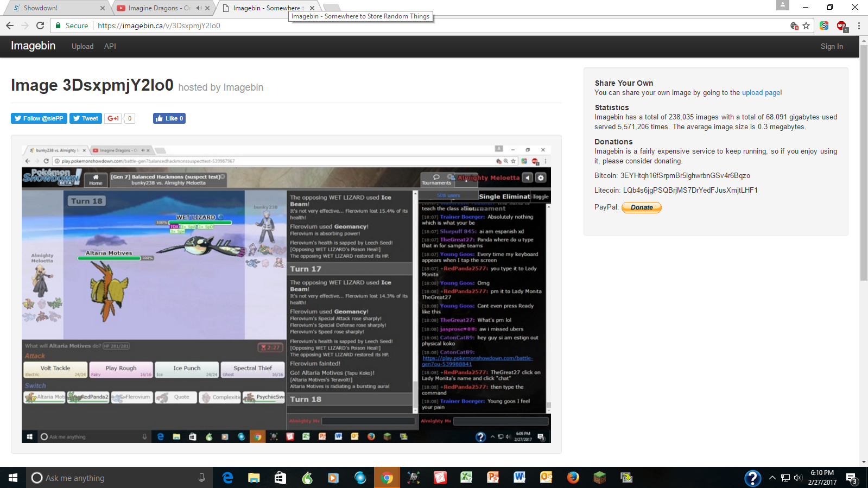Open the Chrome profile avatar button
This screenshot has height=488, width=868.
click(782, 5)
